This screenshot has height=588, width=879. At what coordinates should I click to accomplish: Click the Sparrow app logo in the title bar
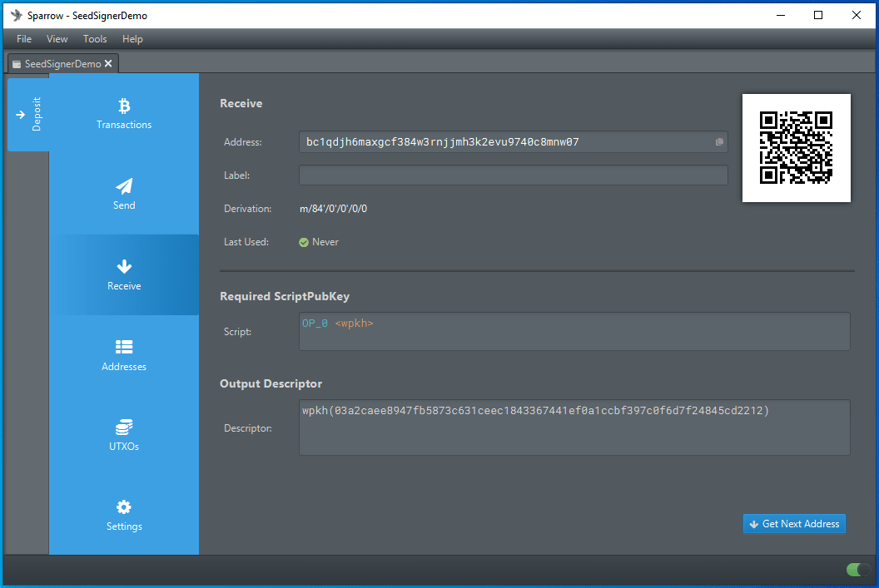click(16, 15)
